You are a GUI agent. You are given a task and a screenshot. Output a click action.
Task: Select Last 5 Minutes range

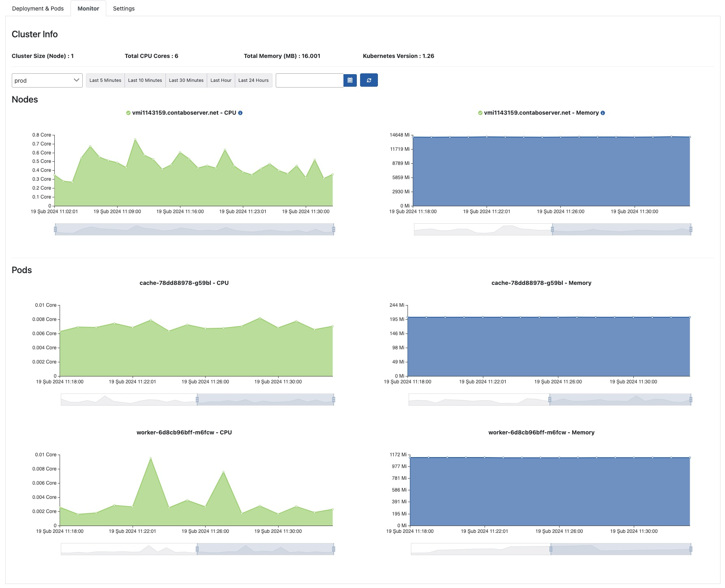pos(105,80)
